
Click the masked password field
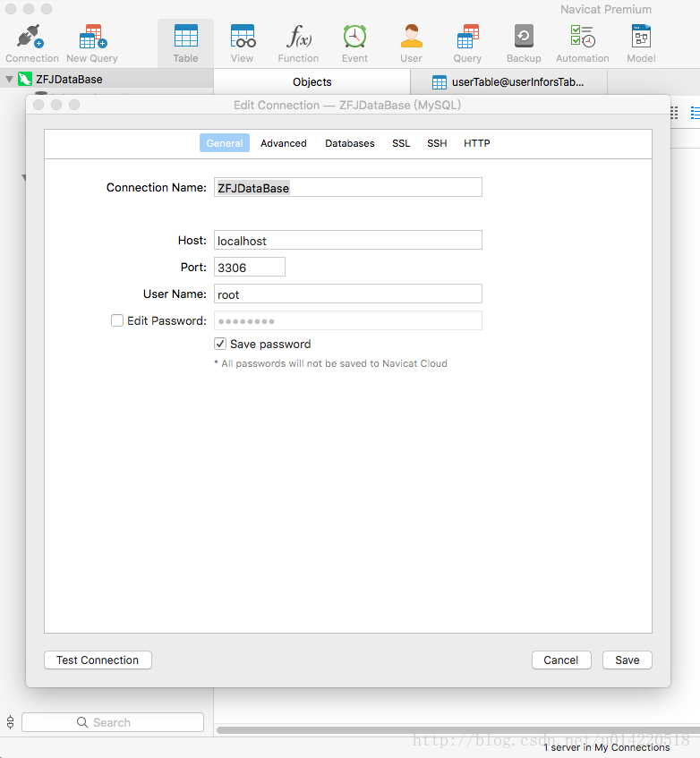coord(348,320)
